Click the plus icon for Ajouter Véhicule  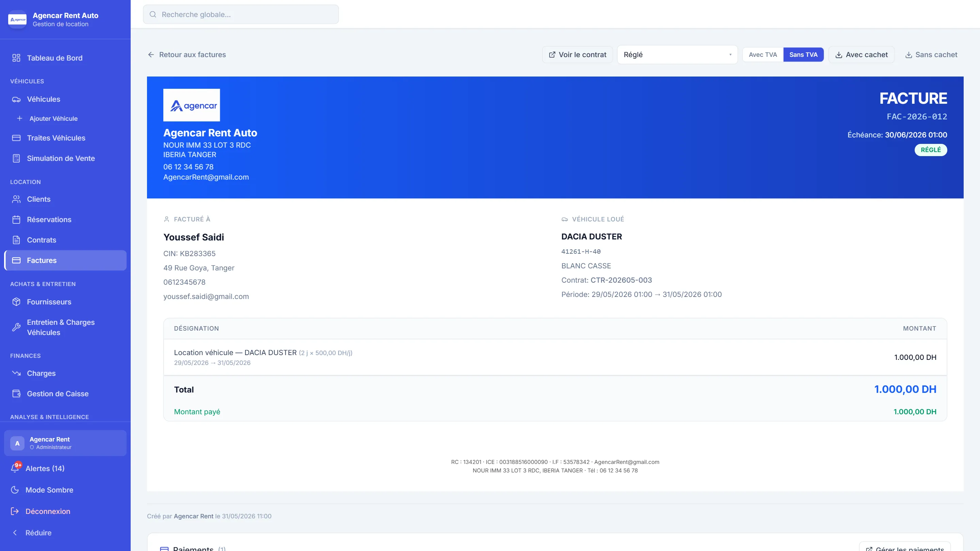click(19, 118)
